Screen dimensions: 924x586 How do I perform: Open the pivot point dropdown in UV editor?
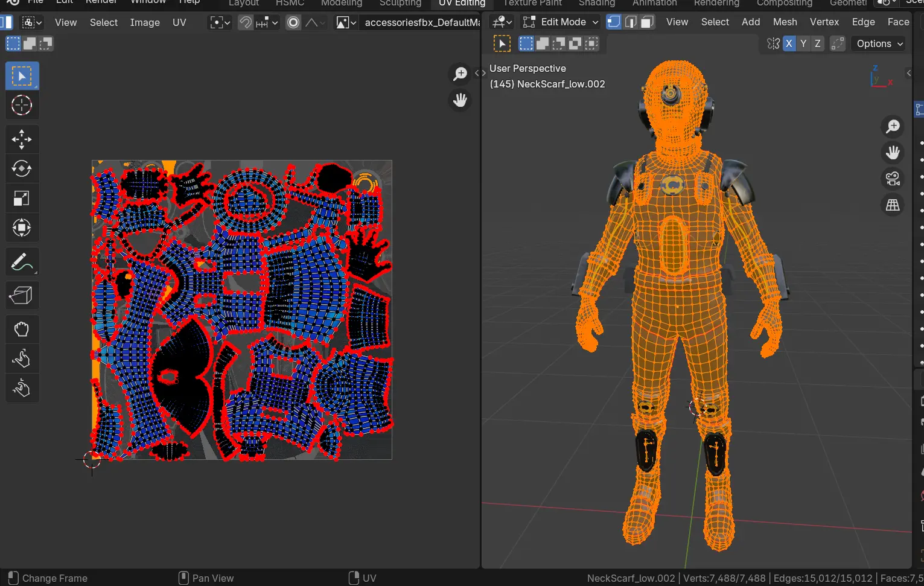[x=220, y=22]
